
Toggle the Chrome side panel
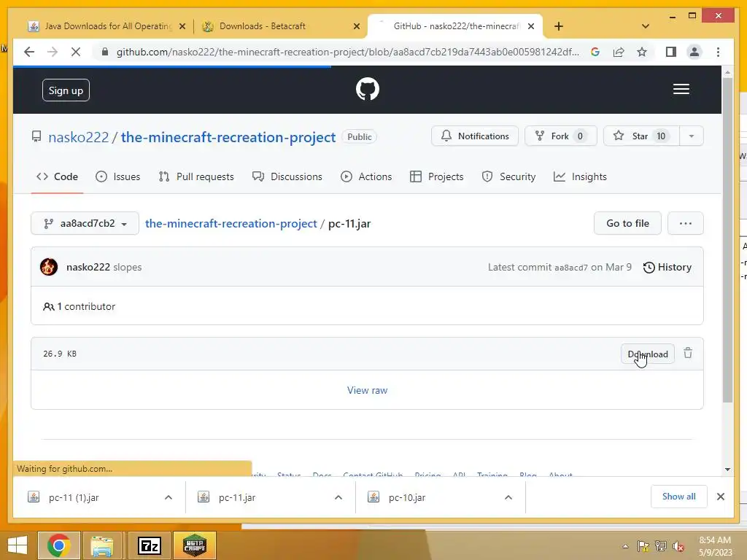[671, 52]
